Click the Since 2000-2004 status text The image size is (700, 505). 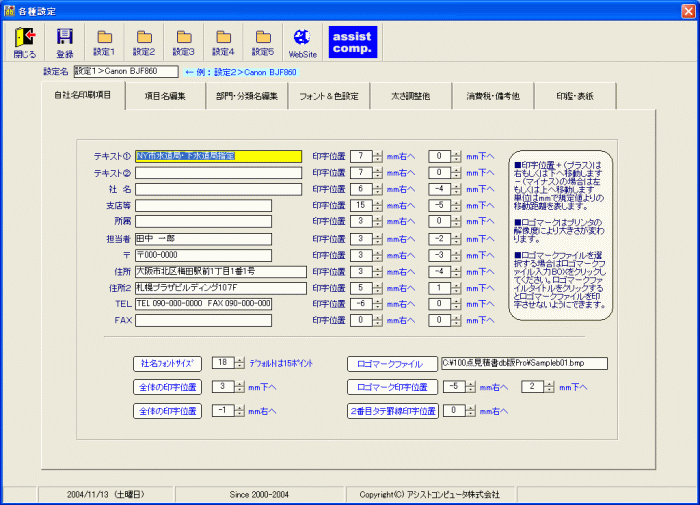pyautogui.click(x=259, y=495)
